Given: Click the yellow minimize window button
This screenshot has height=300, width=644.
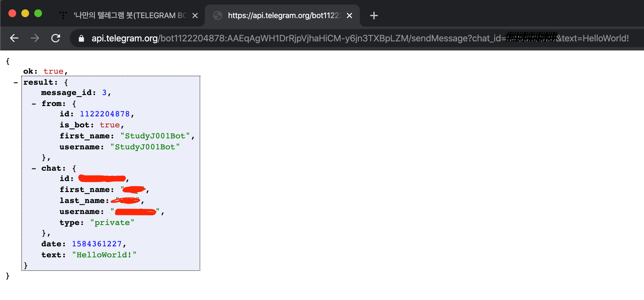Looking at the screenshot, I should coord(25,13).
